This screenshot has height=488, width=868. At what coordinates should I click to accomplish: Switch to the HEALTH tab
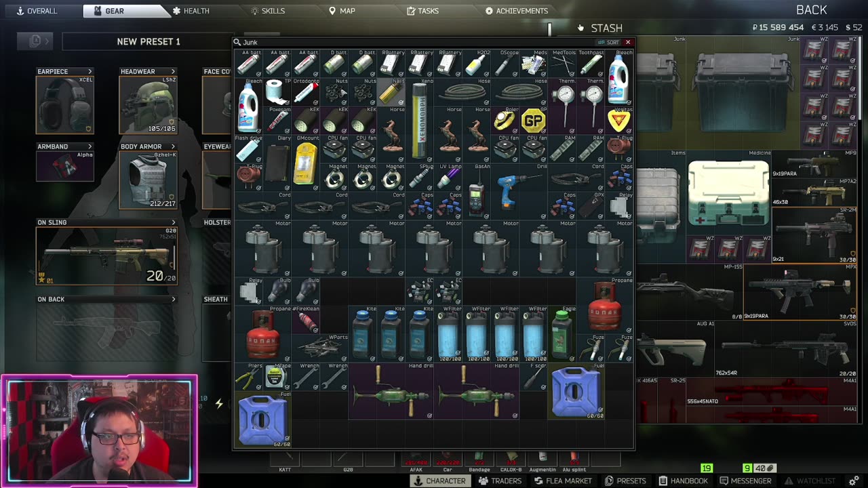[x=191, y=11]
